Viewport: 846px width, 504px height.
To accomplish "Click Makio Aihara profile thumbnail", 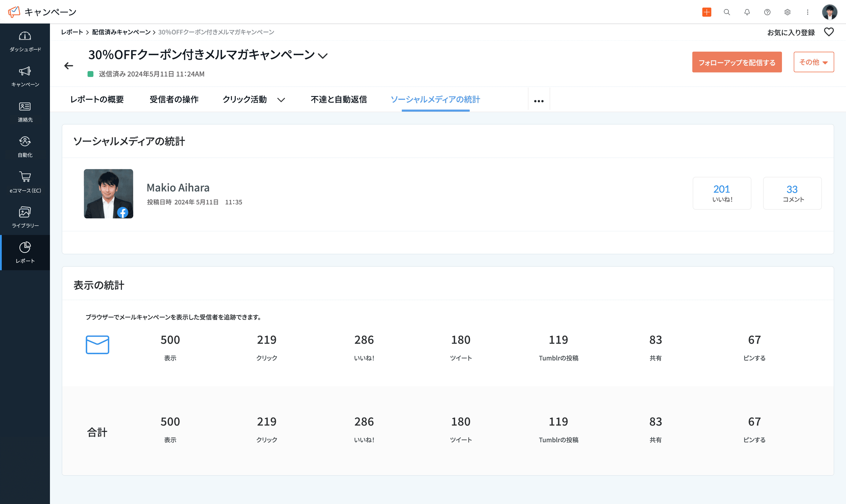I will point(108,194).
